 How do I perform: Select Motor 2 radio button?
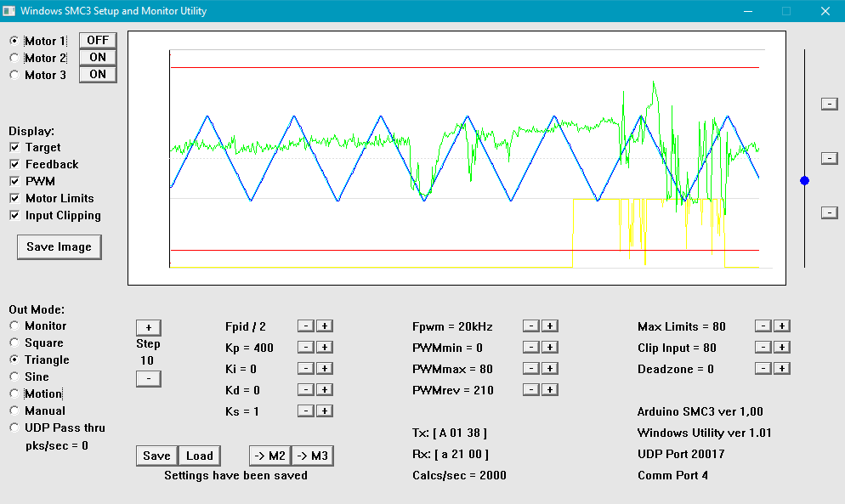14,58
